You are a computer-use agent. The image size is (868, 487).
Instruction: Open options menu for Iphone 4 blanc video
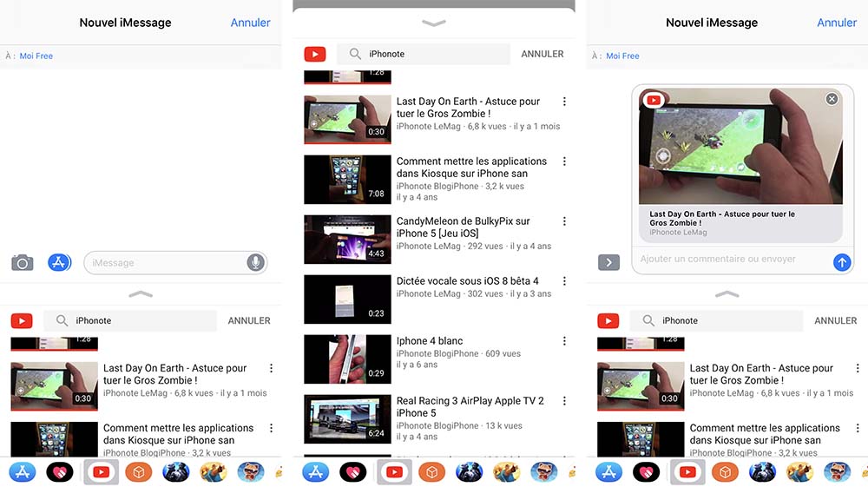(x=564, y=341)
